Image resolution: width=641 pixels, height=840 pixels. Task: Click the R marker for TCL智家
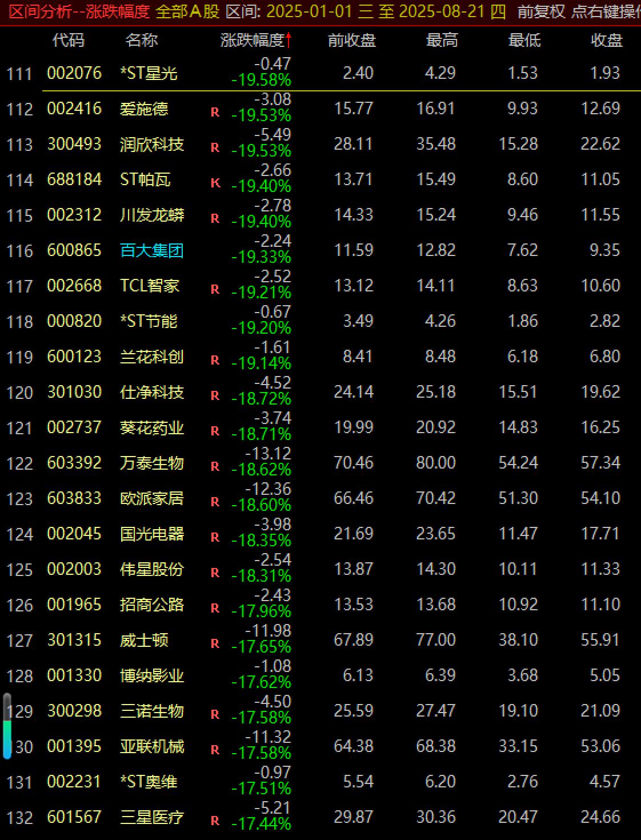coord(215,290)
